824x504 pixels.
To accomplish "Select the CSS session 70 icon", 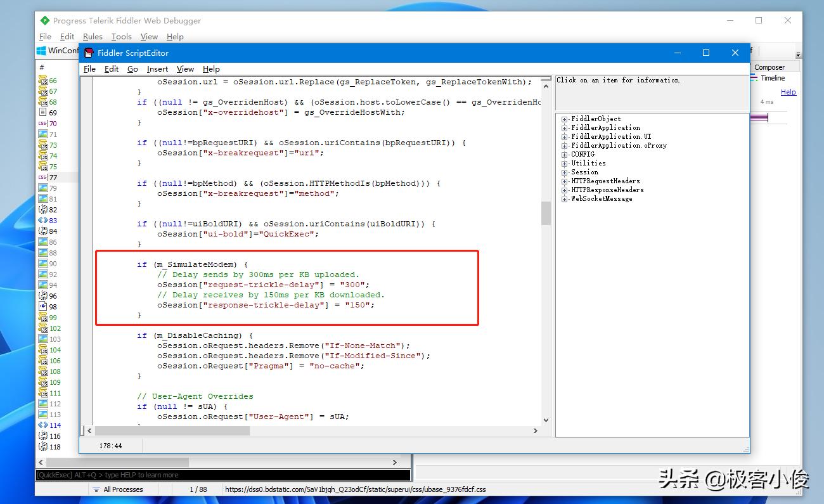I will (42, 124).
